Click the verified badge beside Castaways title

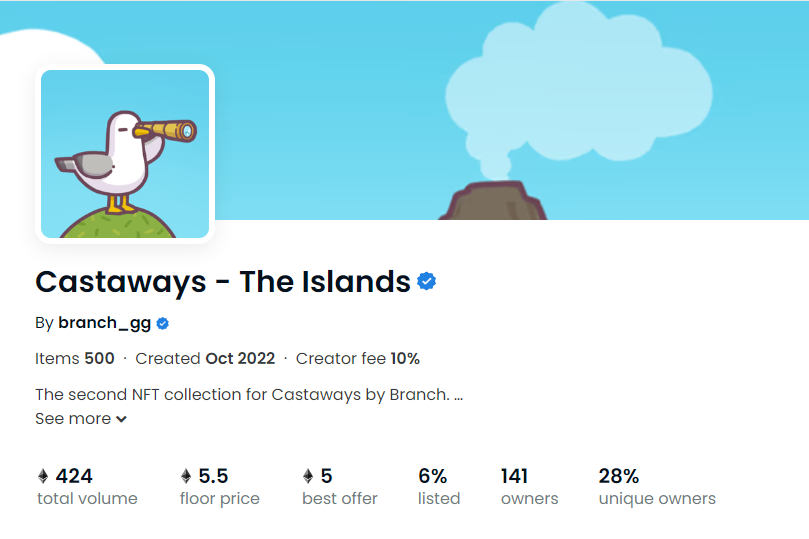tap(427, 282)
